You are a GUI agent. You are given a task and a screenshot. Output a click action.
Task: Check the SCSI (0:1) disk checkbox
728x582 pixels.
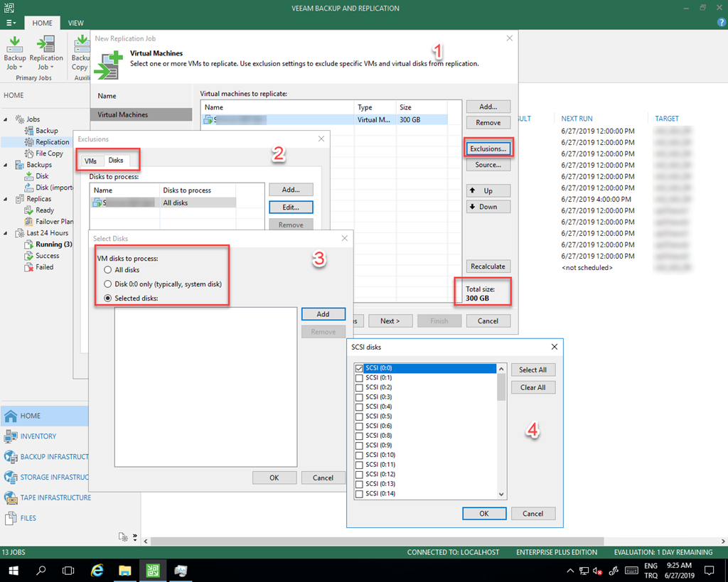(359, 378)
